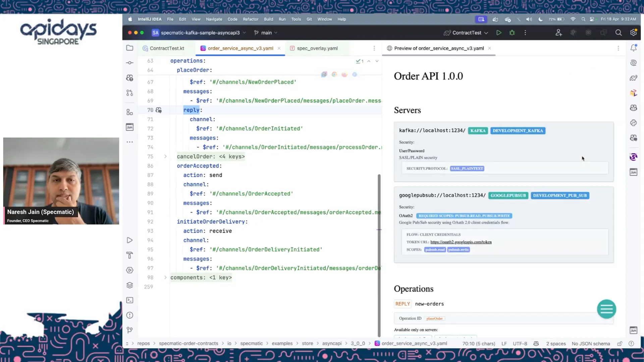Open the Refactor menu
This screenshot has height=362, width=644.
pos(250,19)
